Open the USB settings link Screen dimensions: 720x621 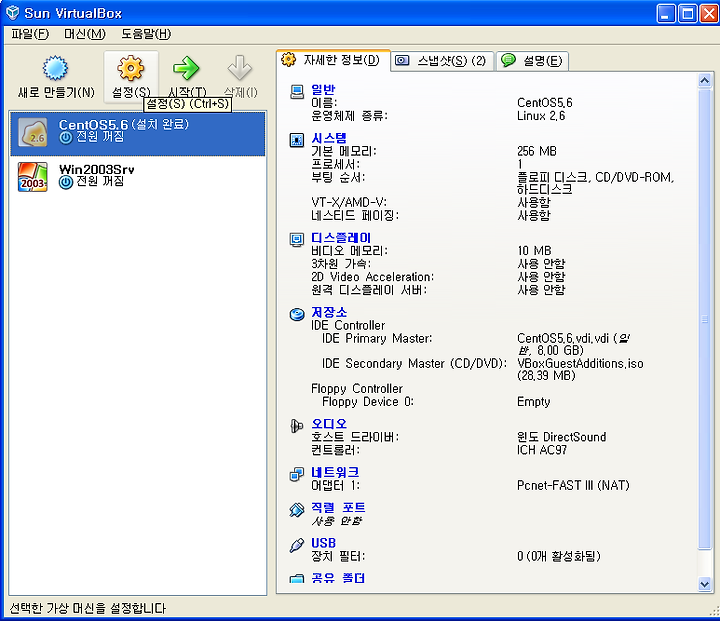(323, 543)
